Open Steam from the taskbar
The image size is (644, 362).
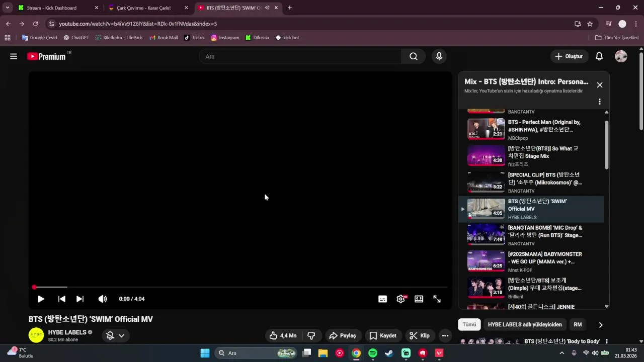pyautogui.click(x=389, y=353)
